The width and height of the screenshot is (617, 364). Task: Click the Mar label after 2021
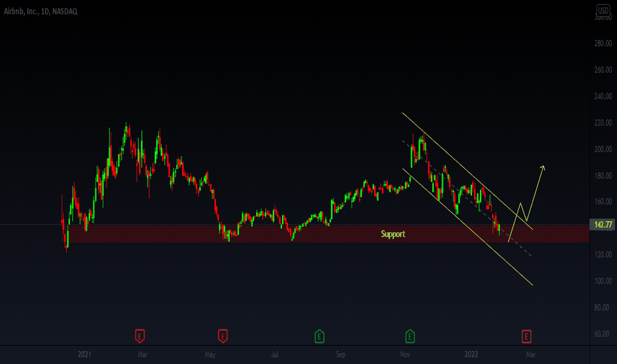tap(142, 355)
